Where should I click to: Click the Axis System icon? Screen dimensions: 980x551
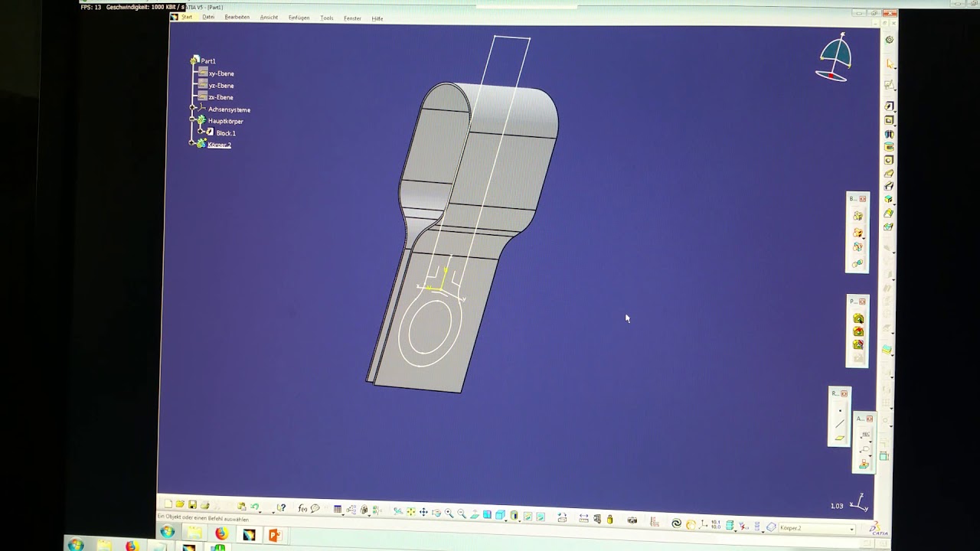coord(702,524)
